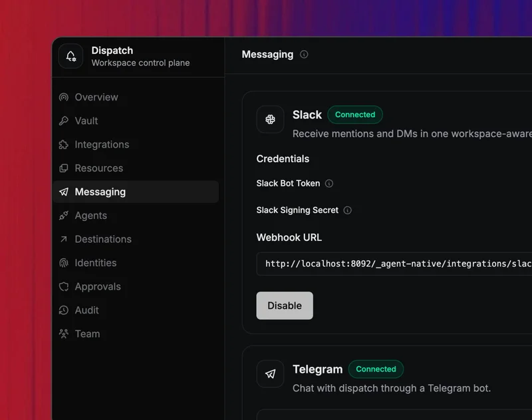
Task: Click the Telegram Connected status badge
Action: (x=376, y=369)
